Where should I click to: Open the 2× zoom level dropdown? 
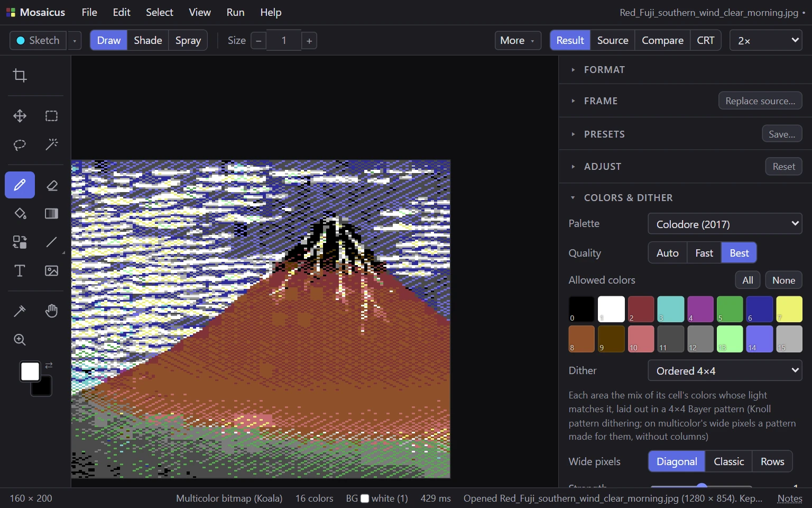pyautogui.click(x=766, y=40)
